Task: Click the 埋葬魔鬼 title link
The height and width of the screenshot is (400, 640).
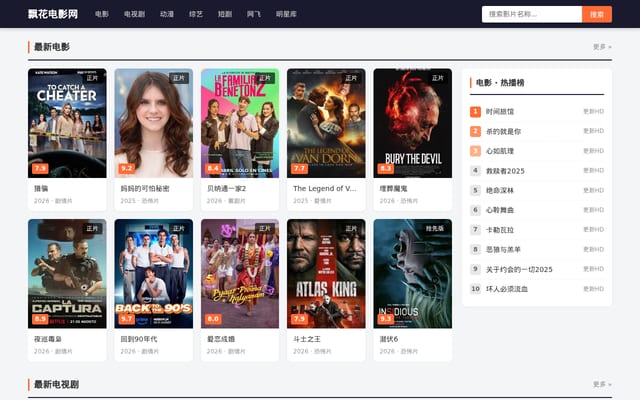Action: (393, 189)
